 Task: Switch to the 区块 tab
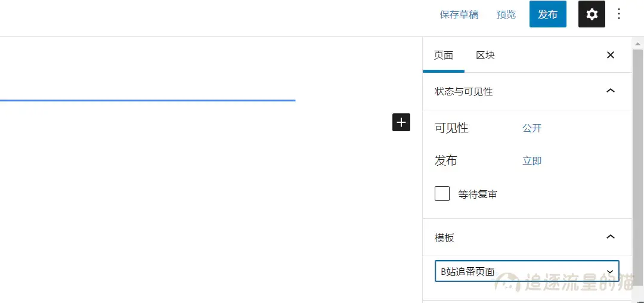click(485, 55)
